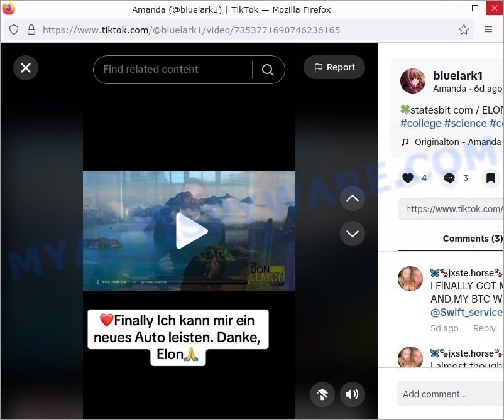The width and height of the screenshot is (504, 420).
Task: Click the Amanda · 6d ago text
Action: [x=468, y=89]
